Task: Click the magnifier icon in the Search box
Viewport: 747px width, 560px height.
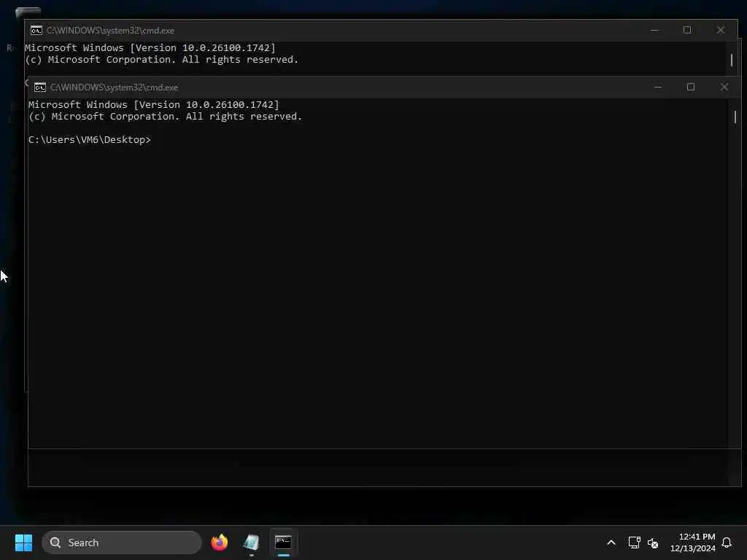Action: tap(55, 542)
